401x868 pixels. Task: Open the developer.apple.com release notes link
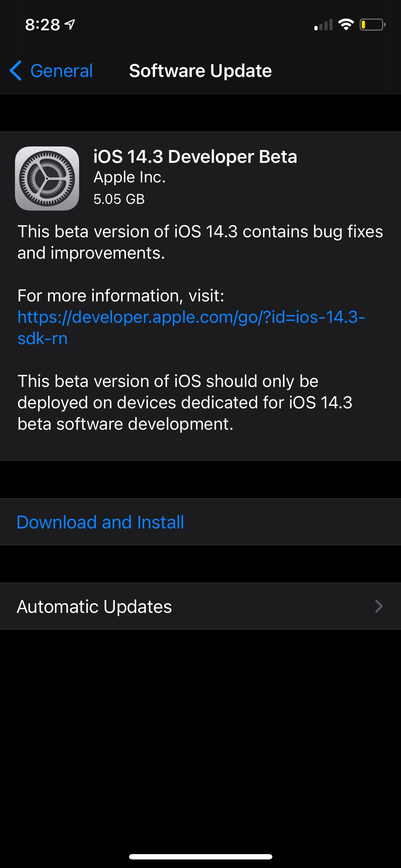(x=191, y=327)
